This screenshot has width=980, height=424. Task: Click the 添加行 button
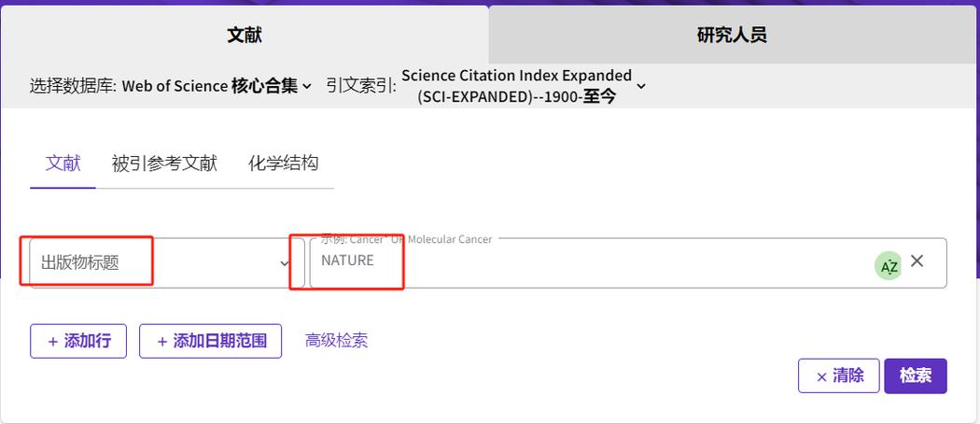(78, 341)
